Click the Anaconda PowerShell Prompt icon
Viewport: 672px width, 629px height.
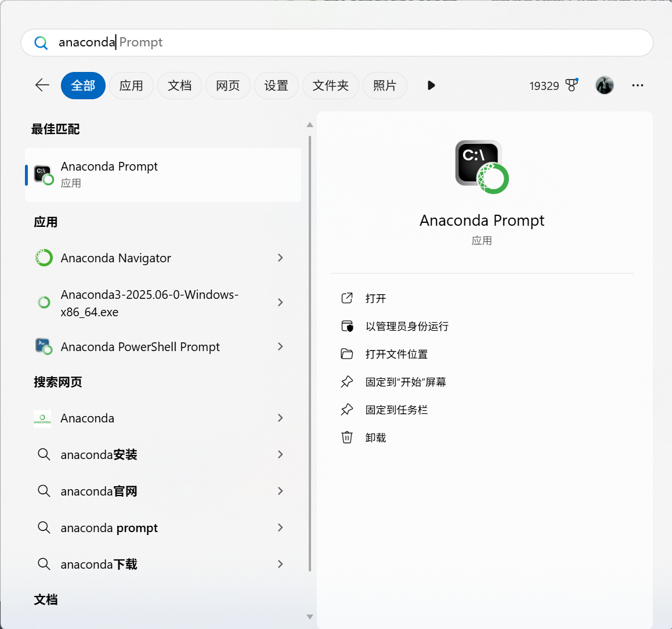click(44, 346)
